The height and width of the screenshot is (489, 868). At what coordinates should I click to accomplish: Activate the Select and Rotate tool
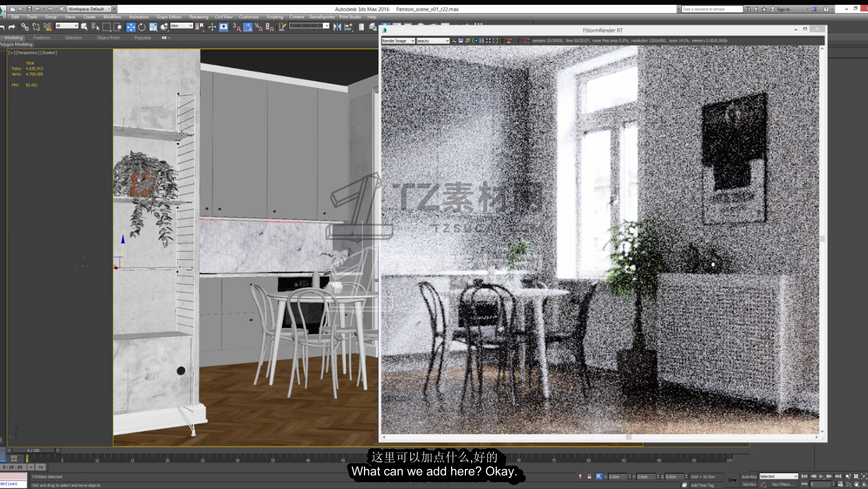142,27
